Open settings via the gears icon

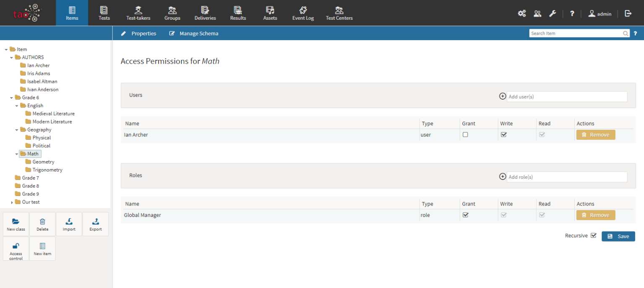pyautogui.click(x=522, y=13)
